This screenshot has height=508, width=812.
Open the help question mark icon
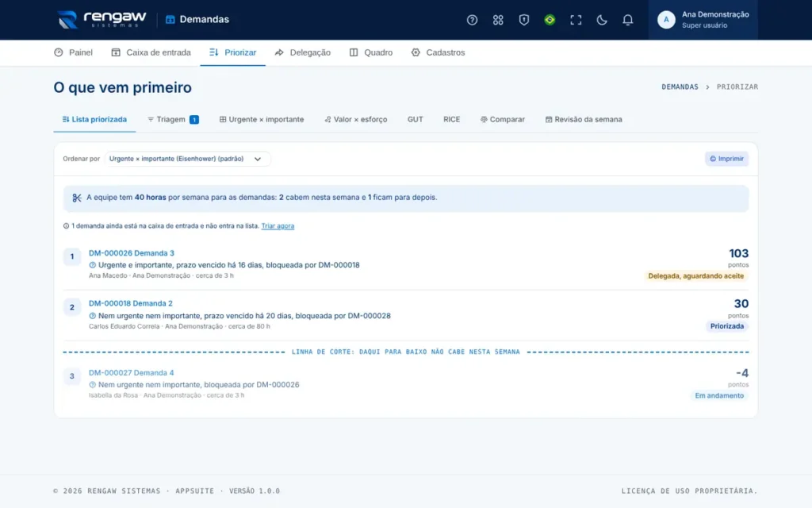pyautogui.click(x=472, y=20)
